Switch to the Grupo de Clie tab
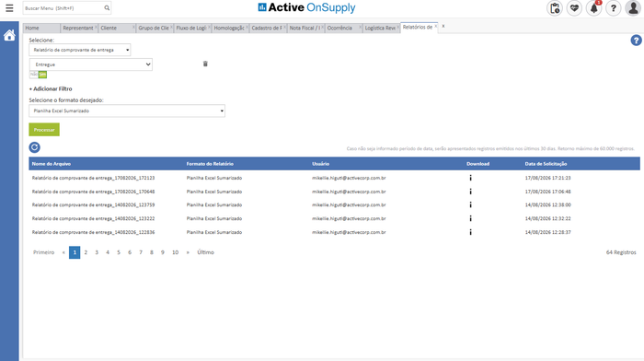 154,28
